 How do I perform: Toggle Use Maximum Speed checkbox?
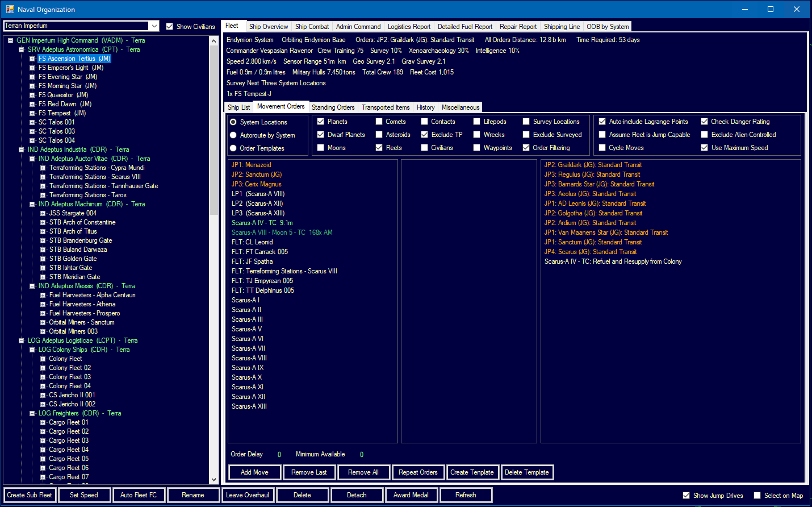pyautogui.click(x=704, y=148)
